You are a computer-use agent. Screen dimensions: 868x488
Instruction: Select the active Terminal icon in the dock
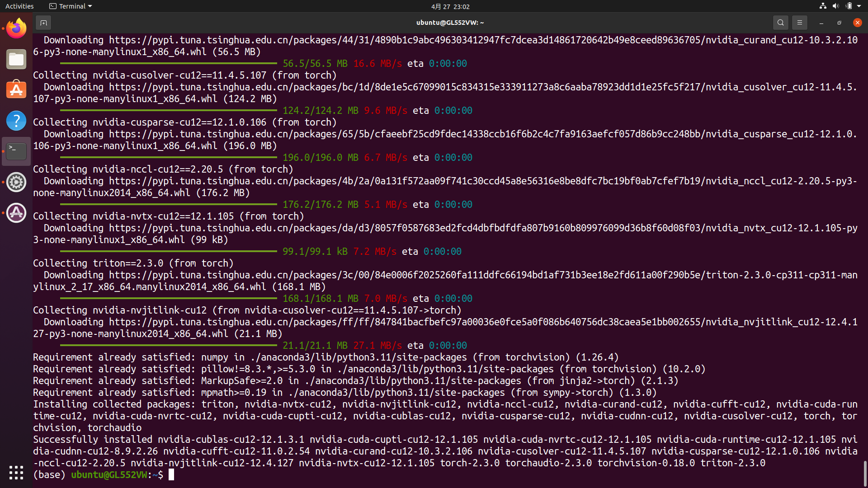point(16,151)
